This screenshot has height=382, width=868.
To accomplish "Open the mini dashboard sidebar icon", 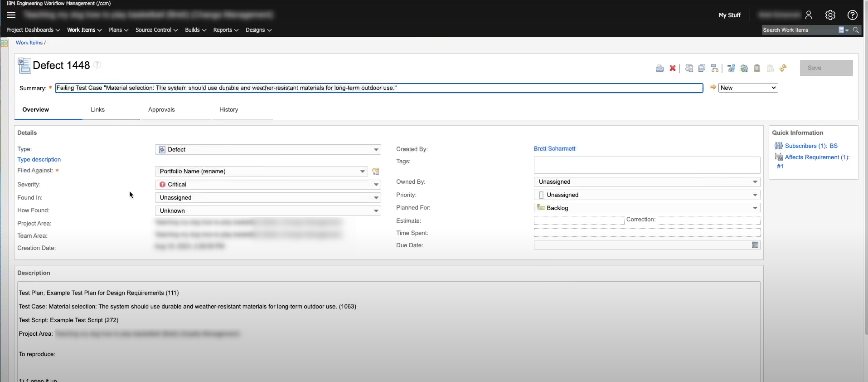I will [x=4, y=44].
